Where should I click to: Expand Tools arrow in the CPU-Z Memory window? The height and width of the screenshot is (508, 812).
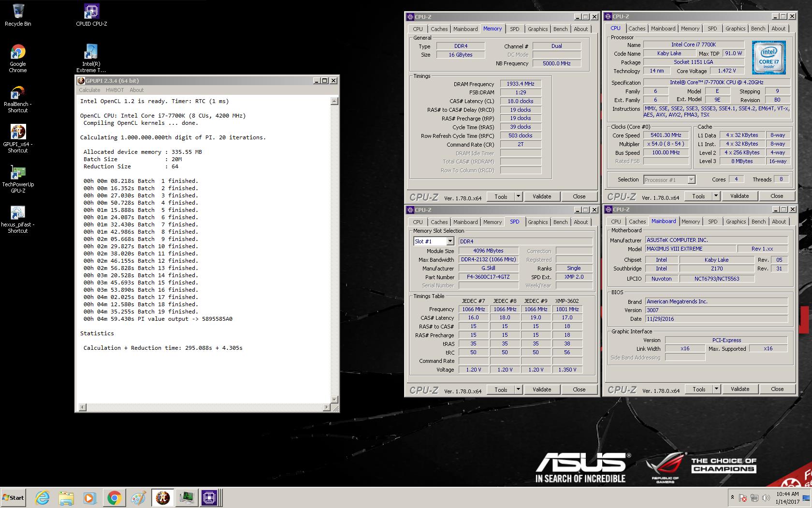(518, 196)
